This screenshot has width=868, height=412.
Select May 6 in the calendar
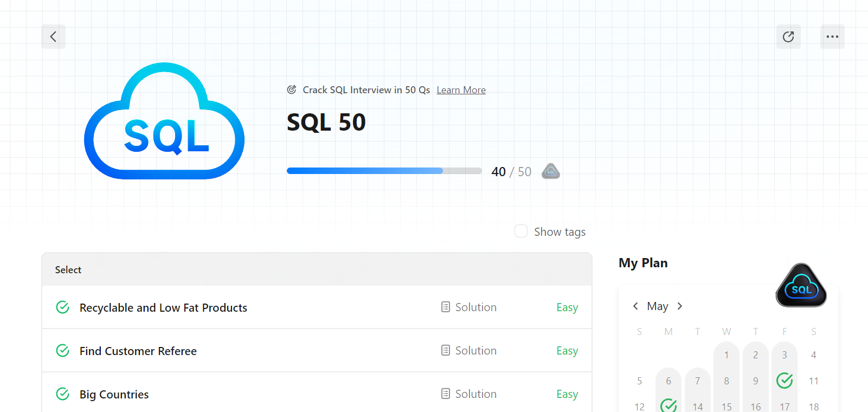click(668, 381)
